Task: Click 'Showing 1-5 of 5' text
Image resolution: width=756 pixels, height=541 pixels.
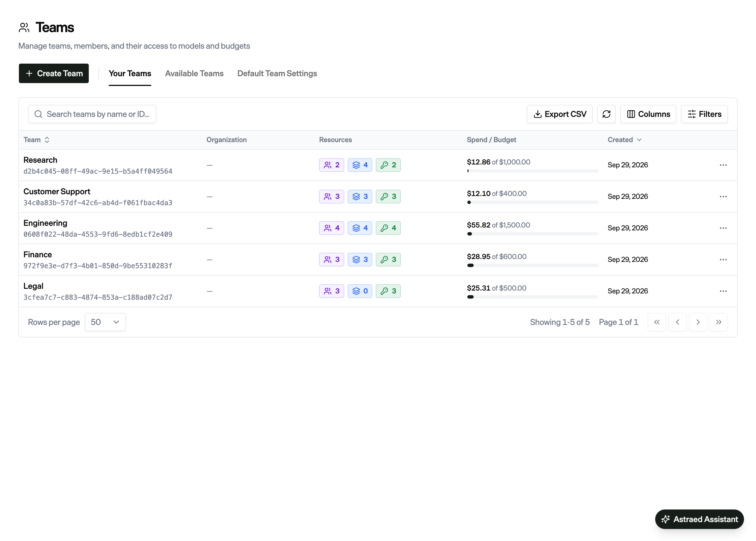Action: click(x=560, y=322)
